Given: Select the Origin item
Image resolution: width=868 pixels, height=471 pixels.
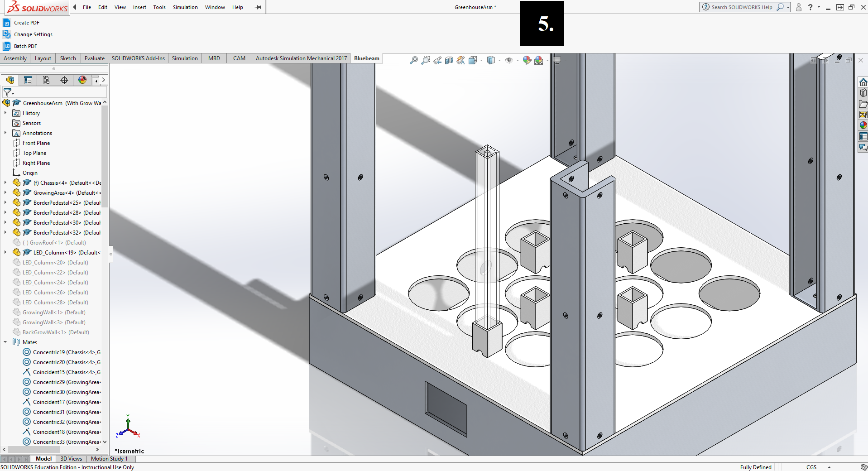Looking at the screenshot, I should tap(30, 173).
